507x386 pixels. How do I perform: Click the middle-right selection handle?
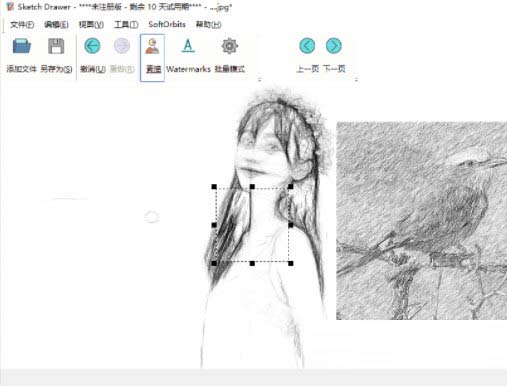pos(291,225)
